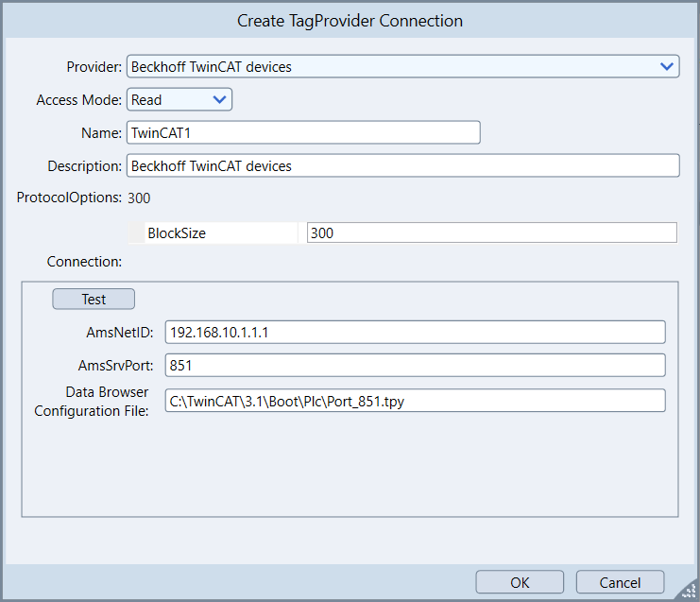Focus the Description text field
This screenshot has height=602, width=700.
coord(402,165)
